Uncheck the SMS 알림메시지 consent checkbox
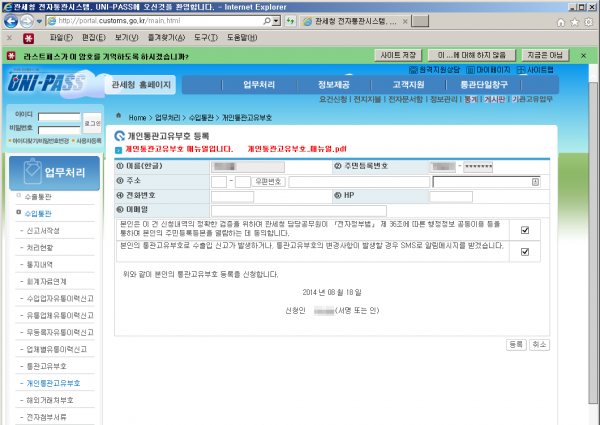 525,251
